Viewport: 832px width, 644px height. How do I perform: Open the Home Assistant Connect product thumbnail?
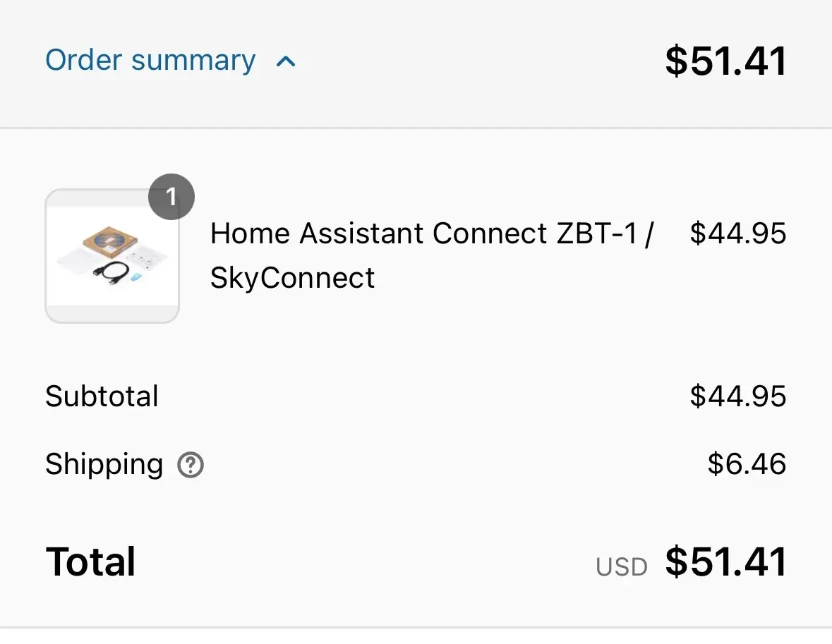[112, 256]
